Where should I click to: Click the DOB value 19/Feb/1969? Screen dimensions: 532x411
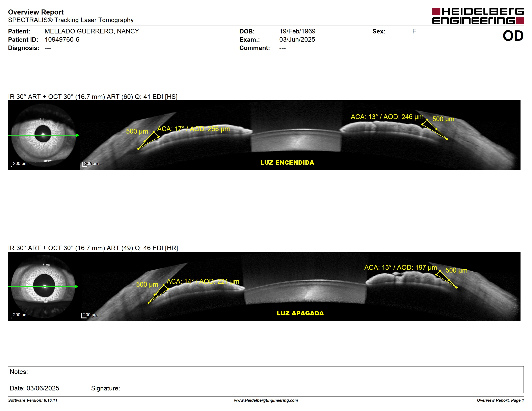coord(297,31)
